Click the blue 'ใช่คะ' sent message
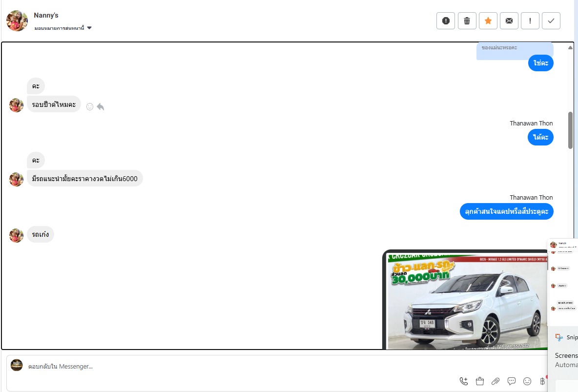Screen dimensions: 578x392 coord(541,63)
